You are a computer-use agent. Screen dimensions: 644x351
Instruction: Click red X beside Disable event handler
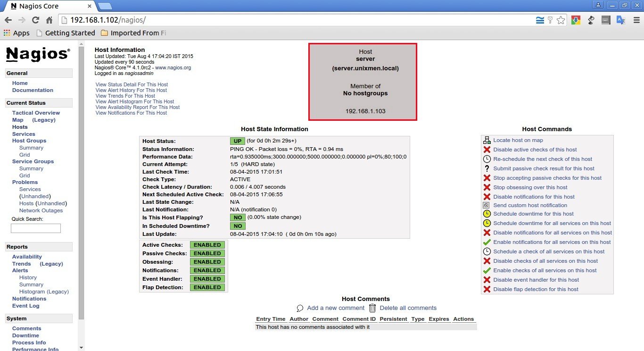[x=487, y=280]
